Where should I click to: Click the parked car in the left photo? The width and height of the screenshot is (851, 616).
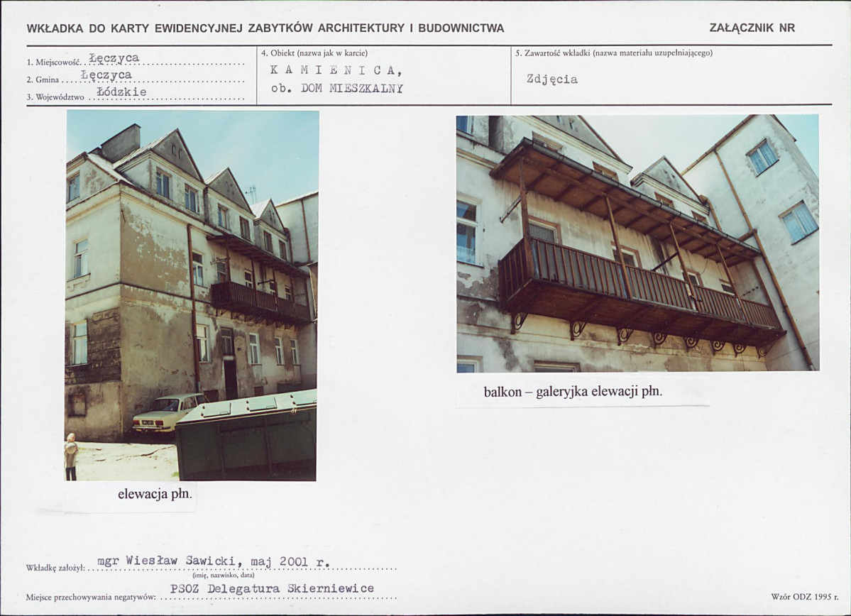[168, 412]
